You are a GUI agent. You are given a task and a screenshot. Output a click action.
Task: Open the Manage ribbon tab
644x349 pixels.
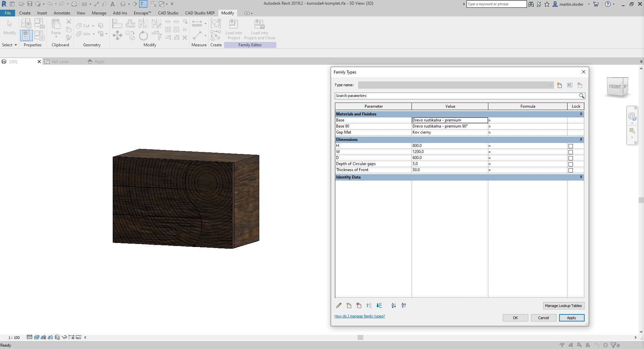point(99,13)
